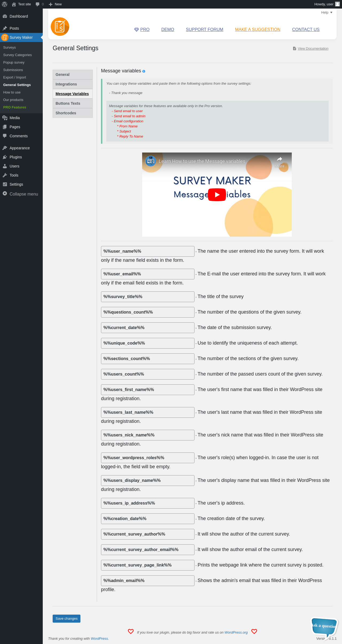Click the %%questions_count%% variable field
Image resolution: width=342 pixels, height=644 pixels.
coord(148,312)
